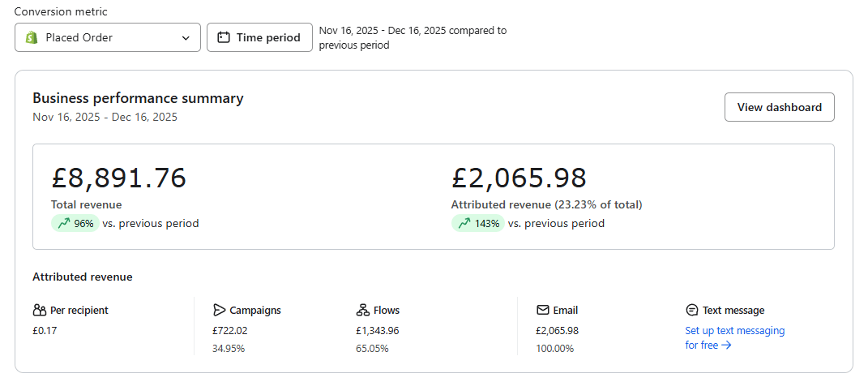Screen dimensions: 868x382
Task: Click the £2,065.98 attributed revenue figure
Action: point(519,178)
